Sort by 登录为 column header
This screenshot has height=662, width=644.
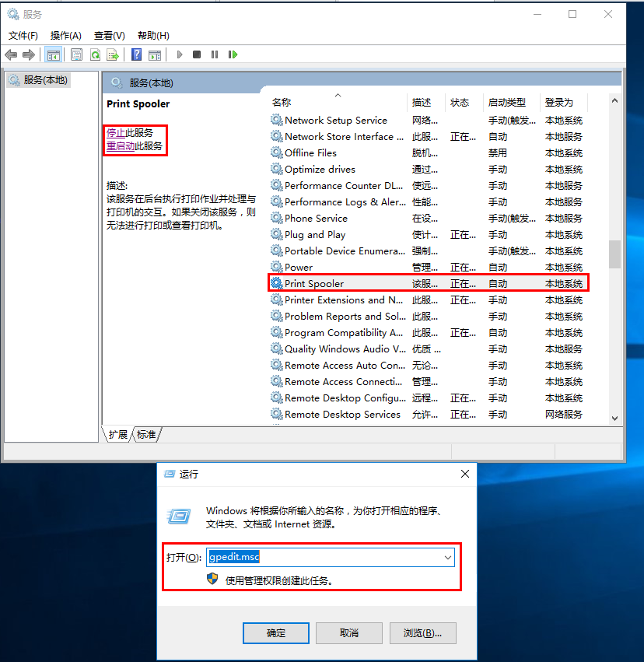tap(559, 102)
